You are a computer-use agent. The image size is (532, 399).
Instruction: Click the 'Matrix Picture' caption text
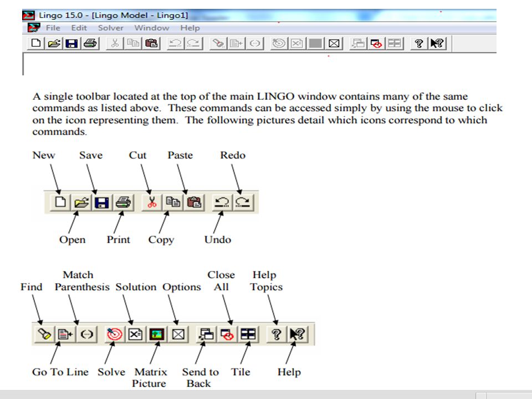coord(150,377)
